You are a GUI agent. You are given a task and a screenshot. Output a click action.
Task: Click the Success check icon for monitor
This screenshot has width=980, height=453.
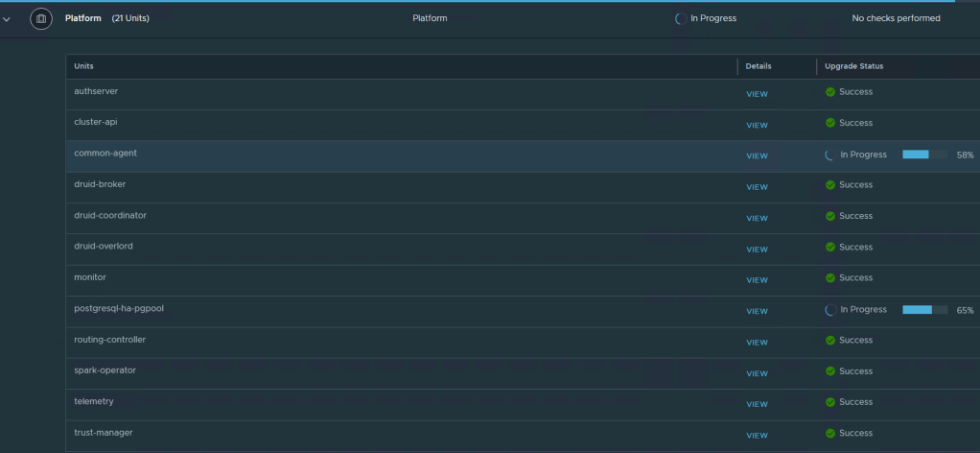(x=830, y=278)
